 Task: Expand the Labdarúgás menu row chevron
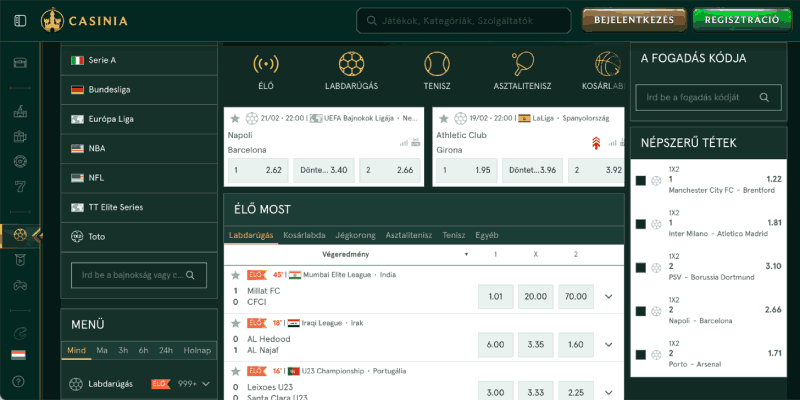[x=206, y=384]
